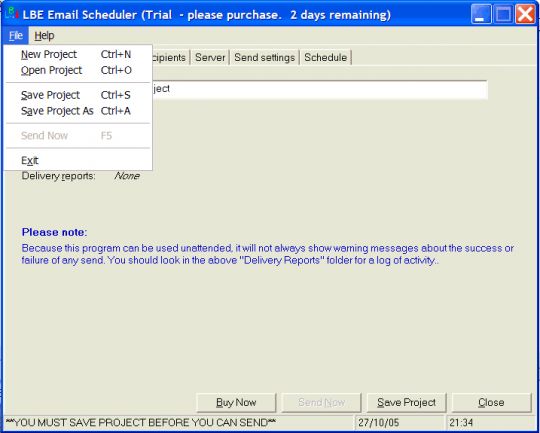The image size is (540, 433).
Task: Close window with the red X
Action: (x=525, y=14)
